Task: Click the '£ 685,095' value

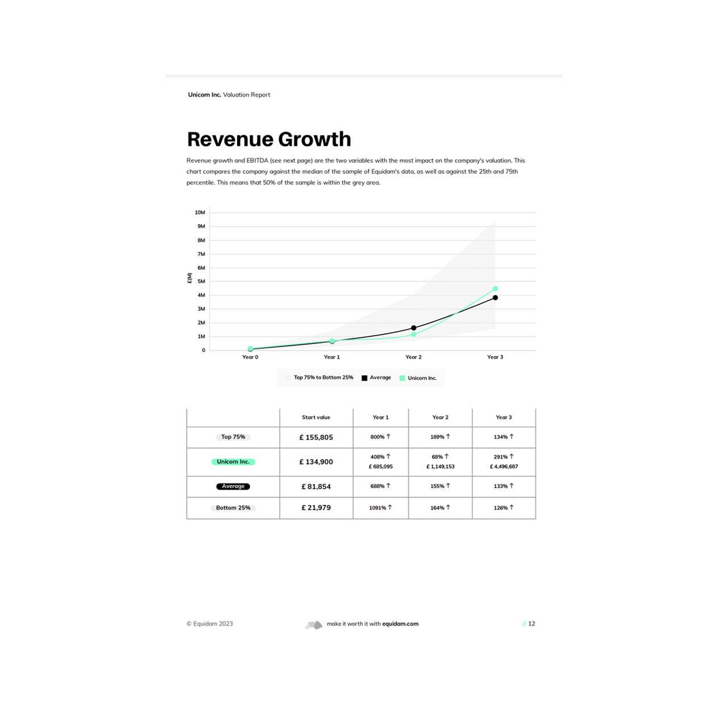Action: (x=380, y=466)
